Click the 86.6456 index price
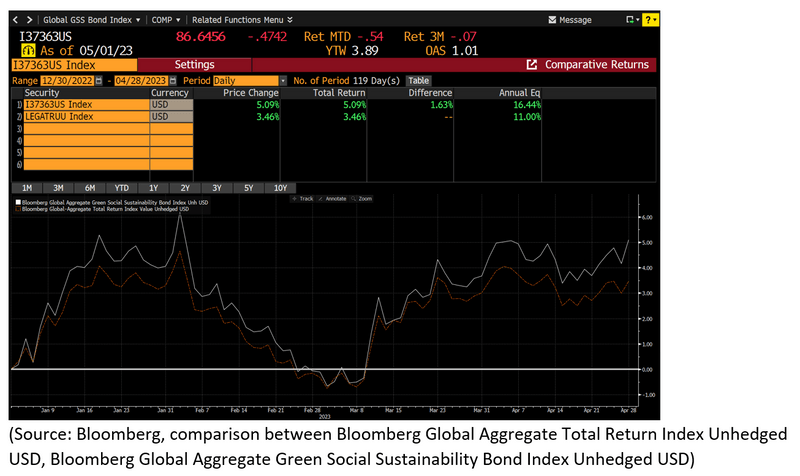This screenshot has height=476, width=800. coord(201,37)
